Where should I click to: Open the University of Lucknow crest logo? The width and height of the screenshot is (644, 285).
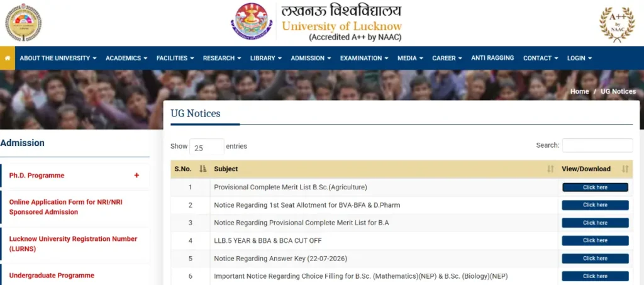pos(252,21)
